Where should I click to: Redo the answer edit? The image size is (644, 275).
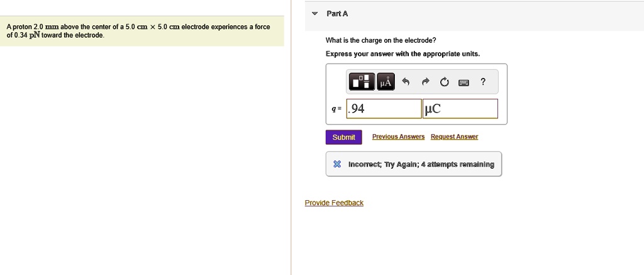(x=425, y=82)
